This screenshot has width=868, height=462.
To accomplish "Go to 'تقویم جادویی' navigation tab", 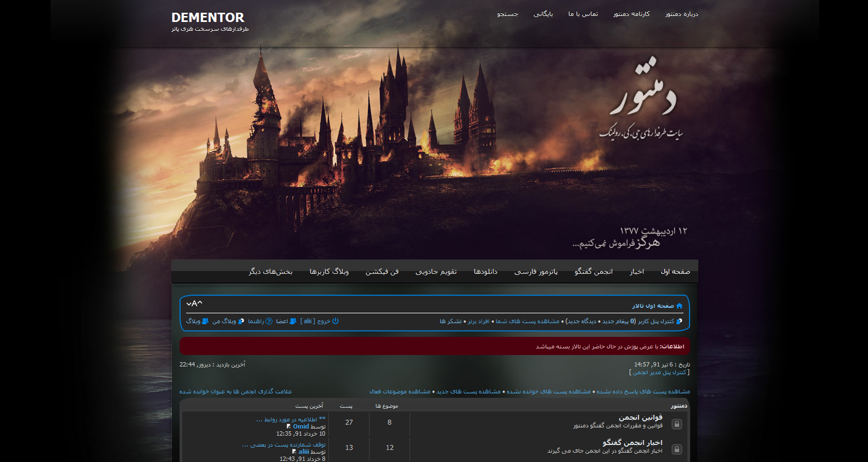I will [436, 272].
